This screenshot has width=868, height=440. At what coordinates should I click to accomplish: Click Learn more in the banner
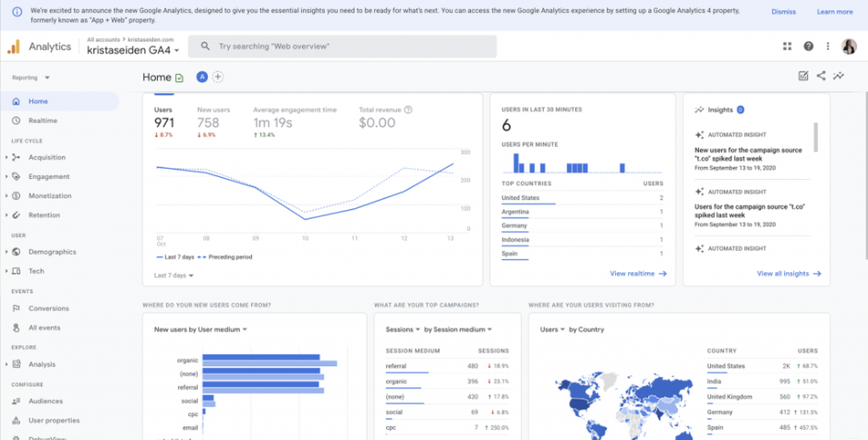pyautogui.click(x=834, y=12)
